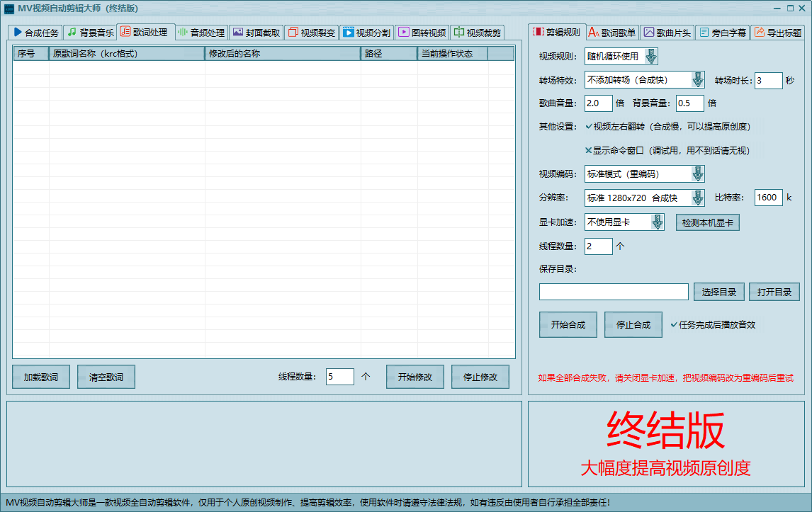Open the 视频编码 dropdown arrow

coord(697,174)
